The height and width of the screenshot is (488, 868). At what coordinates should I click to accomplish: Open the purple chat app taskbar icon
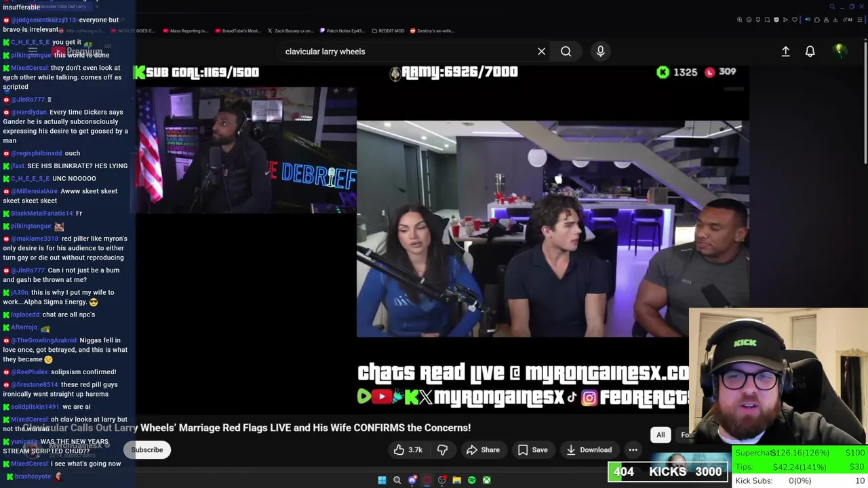[x=412, y=480]
